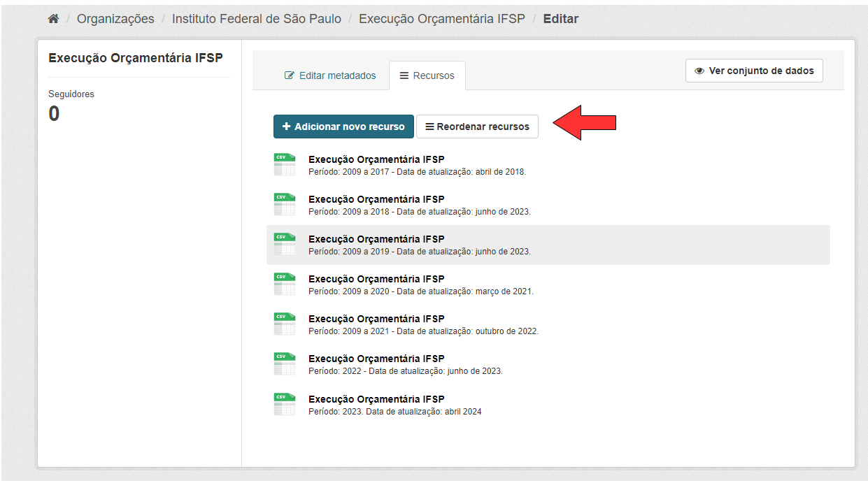
Task: Click CSV icon for Período 2022 resource
Action: pos(285,364)
